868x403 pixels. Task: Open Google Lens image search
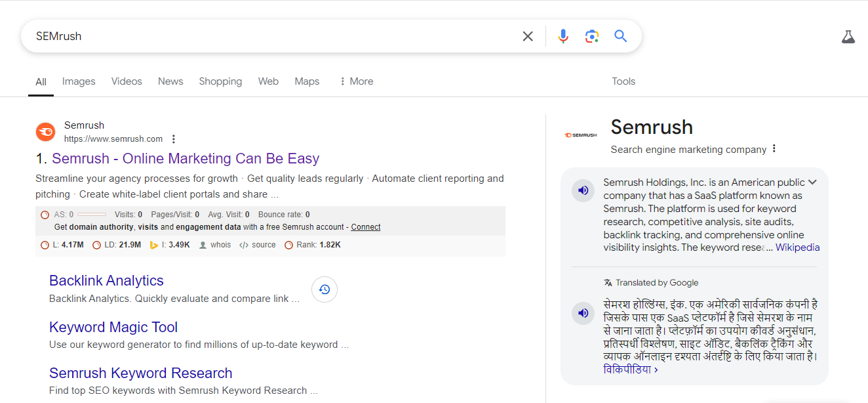tap(592, 36)
